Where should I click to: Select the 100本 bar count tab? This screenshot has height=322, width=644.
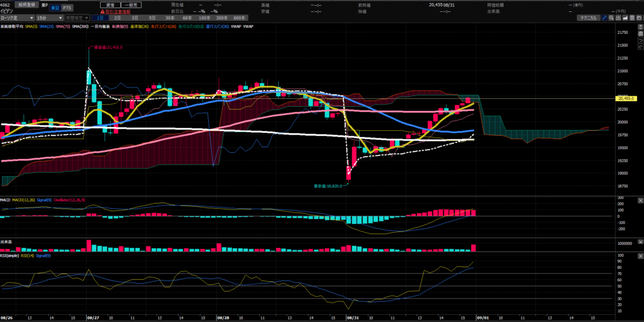tap(204, 18)
